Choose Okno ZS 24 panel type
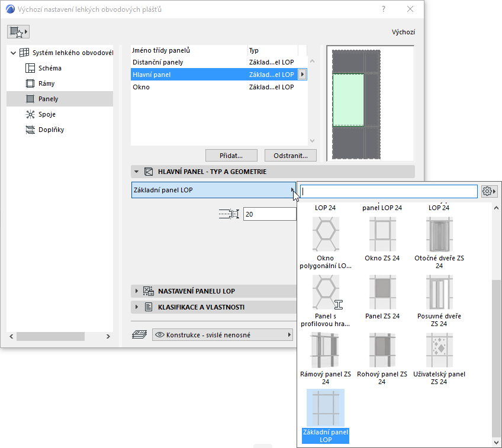Image resolution: width=502 pixels, height=448 pixels. 382,239
